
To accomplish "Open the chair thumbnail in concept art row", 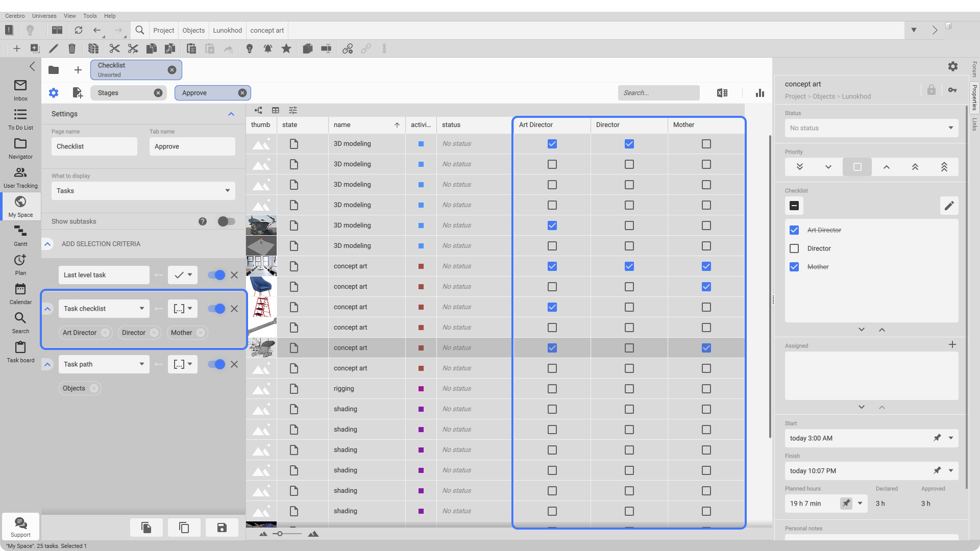I will click(261, 287).
